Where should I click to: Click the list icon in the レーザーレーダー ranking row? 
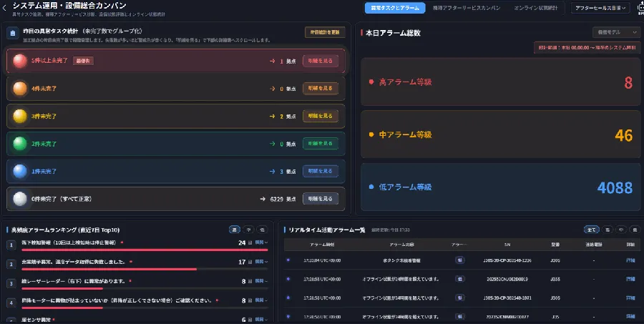pyautogui.click(x=250, y=281)
